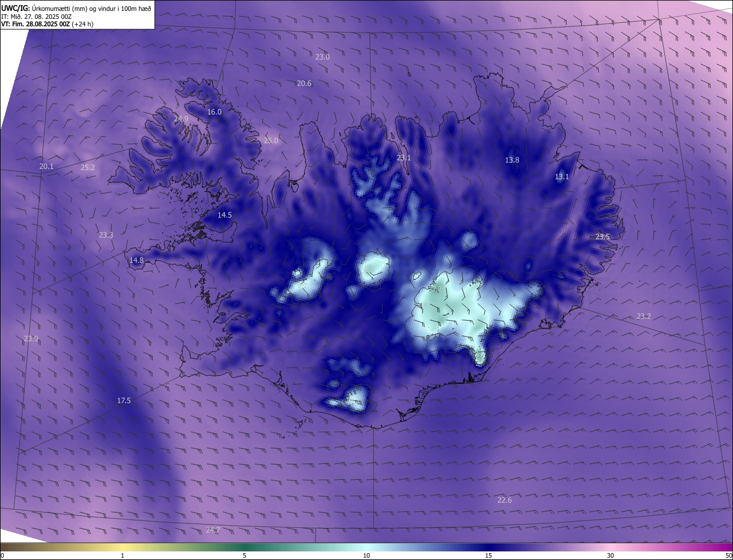Click the colorbar tick label '1'
Viewport: 733px width, 560px height.
click(123, 555)
